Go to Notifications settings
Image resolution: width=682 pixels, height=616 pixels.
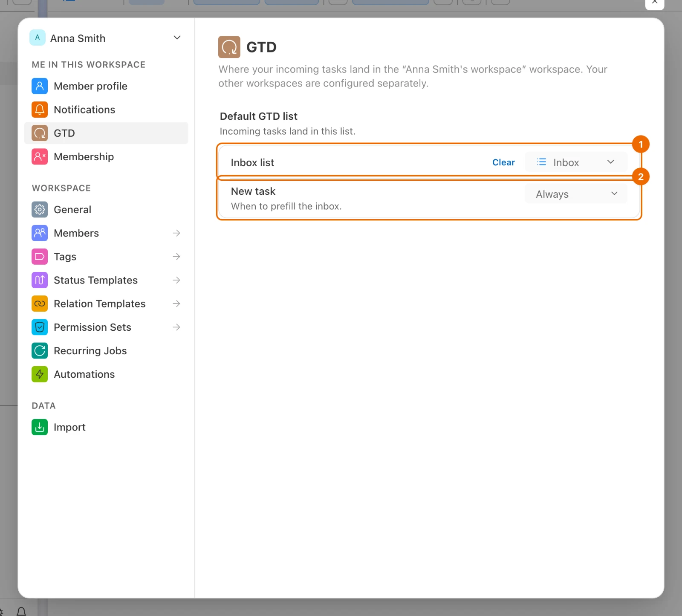pyautogui.click(x=106, y=110)
